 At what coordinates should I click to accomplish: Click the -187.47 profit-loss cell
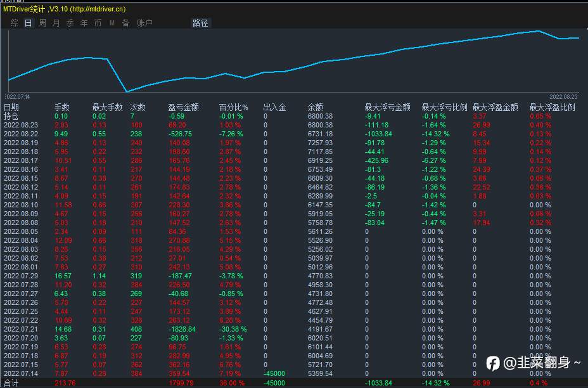pyautogui.click(x=181, y=276)
